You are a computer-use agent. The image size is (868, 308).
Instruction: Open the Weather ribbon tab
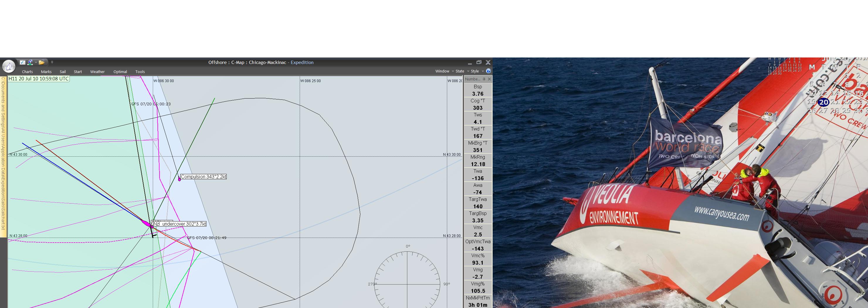tap(97, 72)
